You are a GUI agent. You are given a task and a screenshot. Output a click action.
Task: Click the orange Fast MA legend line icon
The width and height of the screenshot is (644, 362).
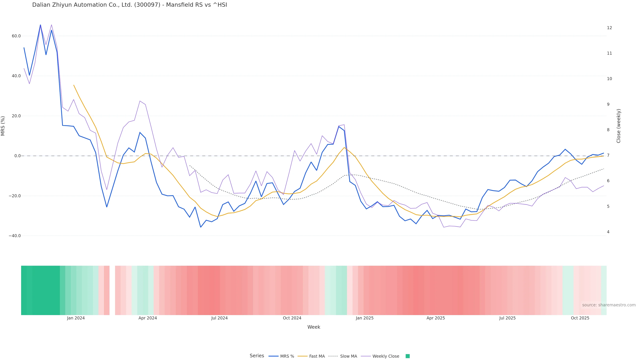pos(303,356)
